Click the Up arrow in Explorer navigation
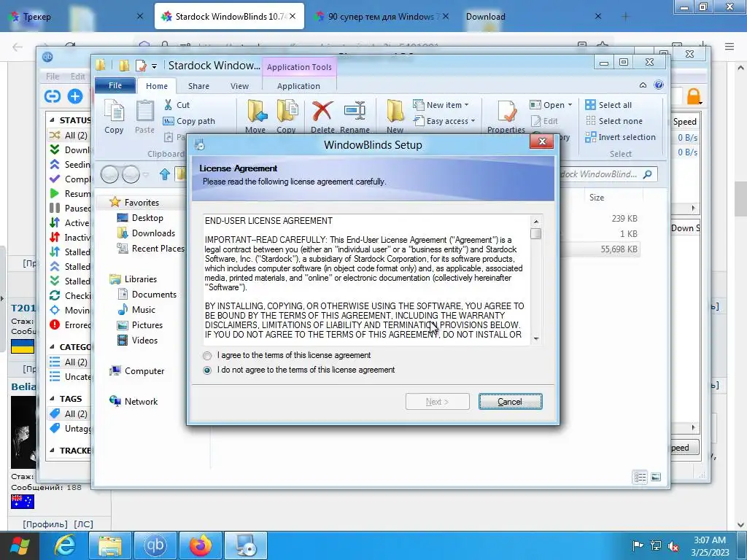 pos(165,174)
